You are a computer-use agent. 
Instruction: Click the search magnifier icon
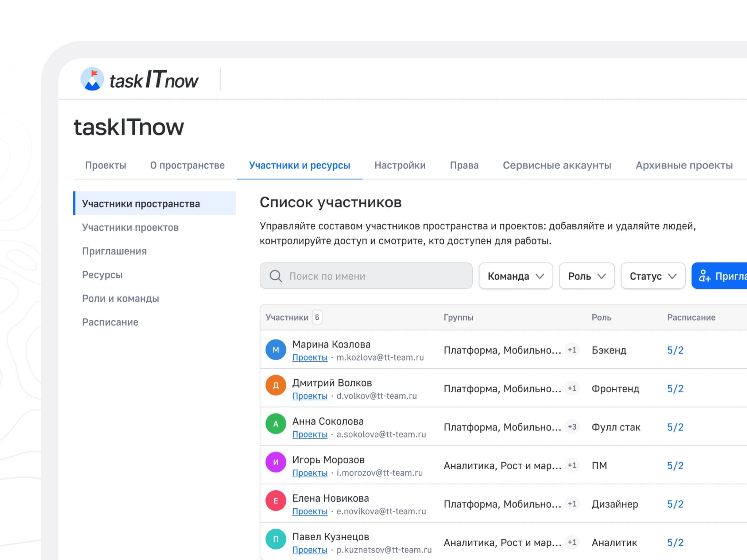pos(276,276)
